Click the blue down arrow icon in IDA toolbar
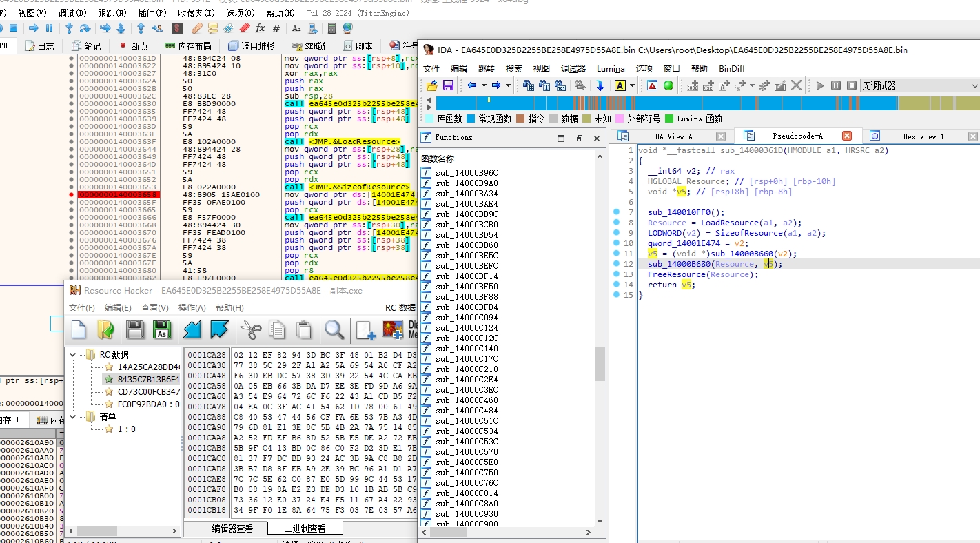Viewport: 980px width, 543px height. click(600, 85)
